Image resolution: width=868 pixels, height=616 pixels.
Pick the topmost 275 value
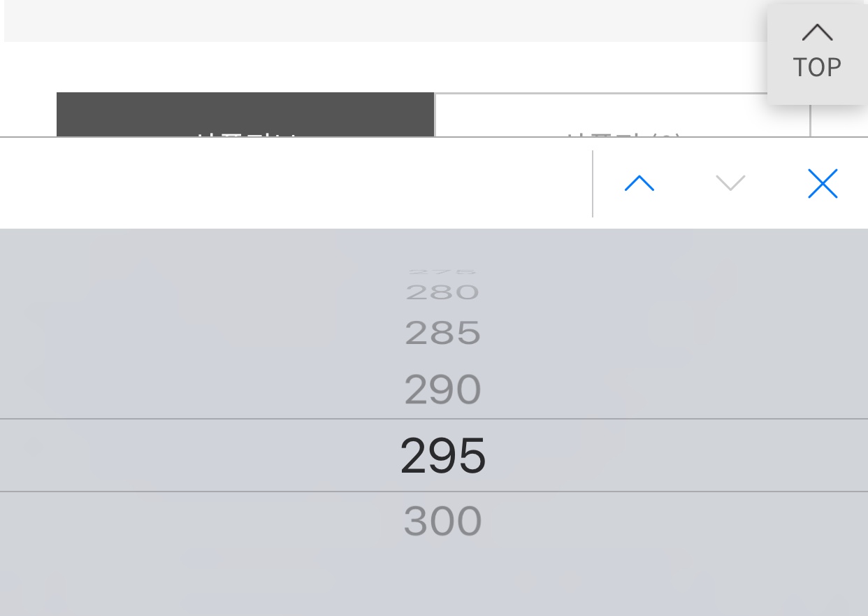(442, 272)
